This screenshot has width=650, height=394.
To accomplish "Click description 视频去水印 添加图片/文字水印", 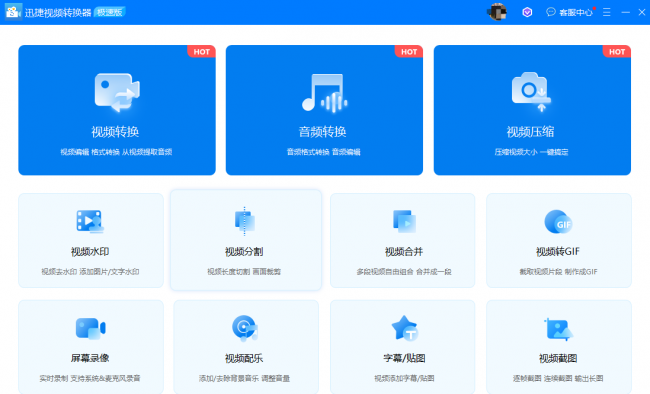I will (90, 272).
